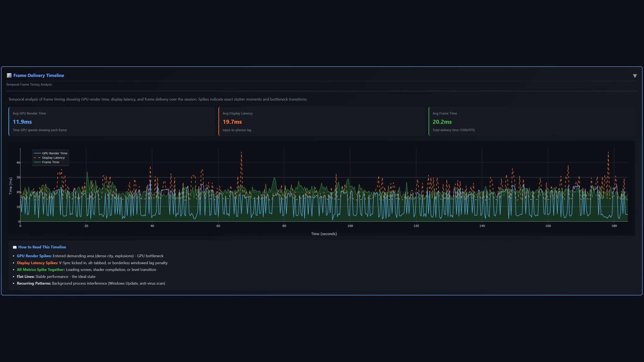Click the 'Time (ms)' y-axis title
644x362 pixels.
click(10, 186)
